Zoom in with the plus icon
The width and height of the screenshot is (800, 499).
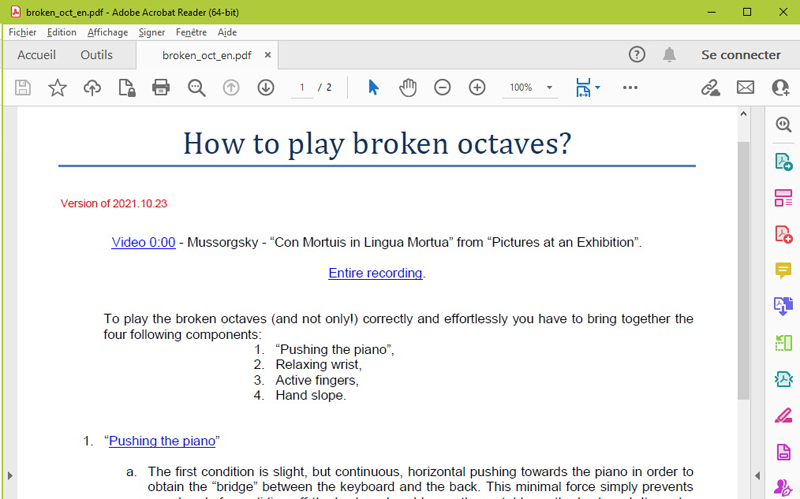pos(477,88)
